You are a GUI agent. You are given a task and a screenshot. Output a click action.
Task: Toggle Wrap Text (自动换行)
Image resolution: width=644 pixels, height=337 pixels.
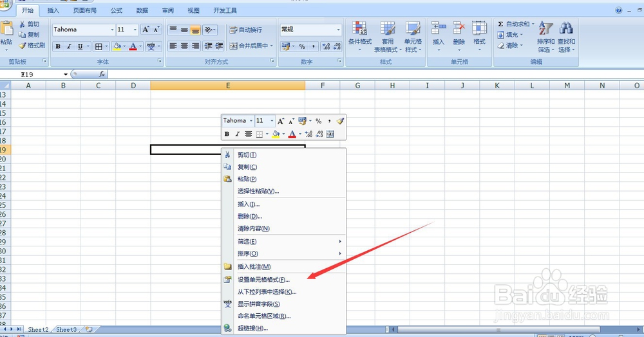245,30
